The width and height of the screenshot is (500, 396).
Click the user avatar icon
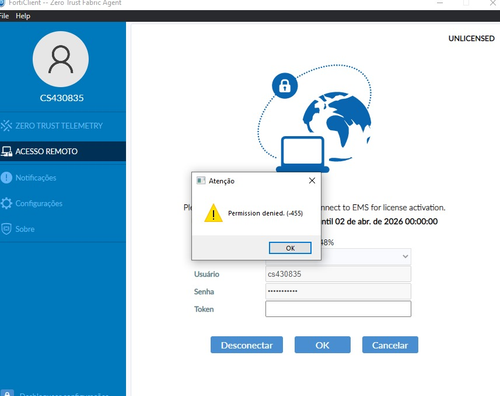pos(61,59)
